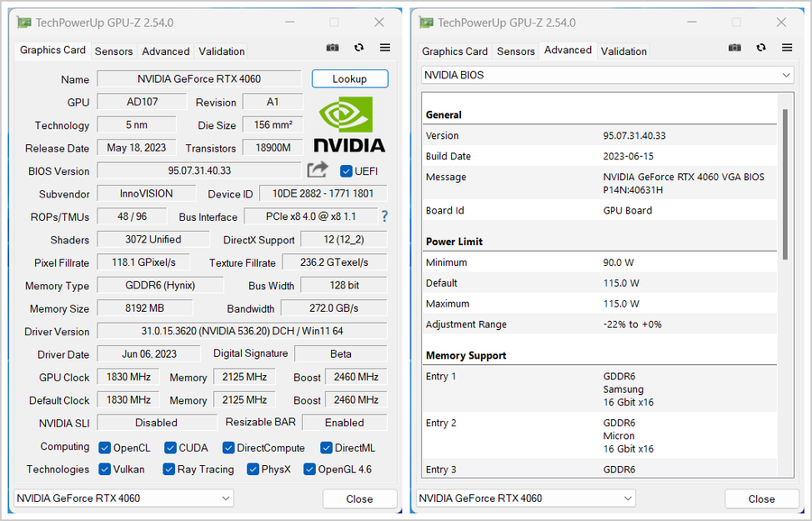Click the screenshot camera icon in left window
Image resolution: width=812 pixels, height=521 pixels.
click(333, 48)
